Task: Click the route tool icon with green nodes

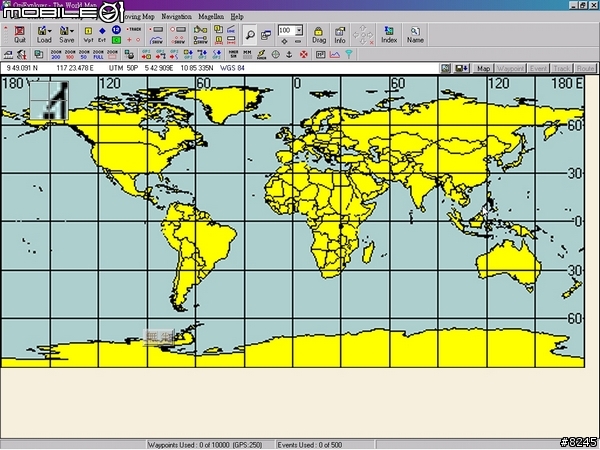Action: click(200, 29)
